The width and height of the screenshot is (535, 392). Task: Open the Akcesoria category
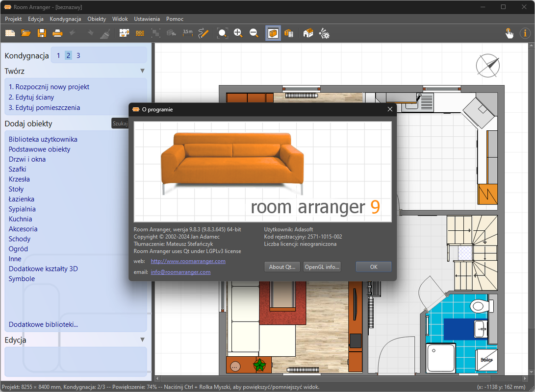pos(23,229)
